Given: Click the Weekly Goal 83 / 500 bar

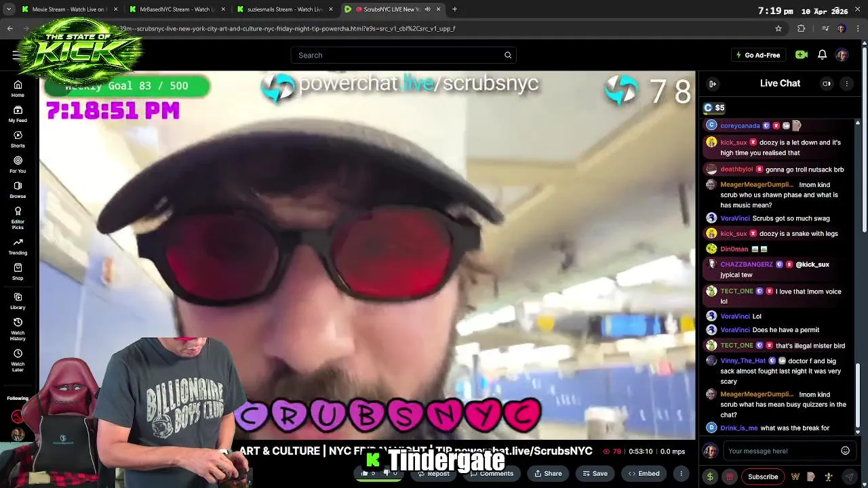Looking at the screenshot, I should (127, 86).
